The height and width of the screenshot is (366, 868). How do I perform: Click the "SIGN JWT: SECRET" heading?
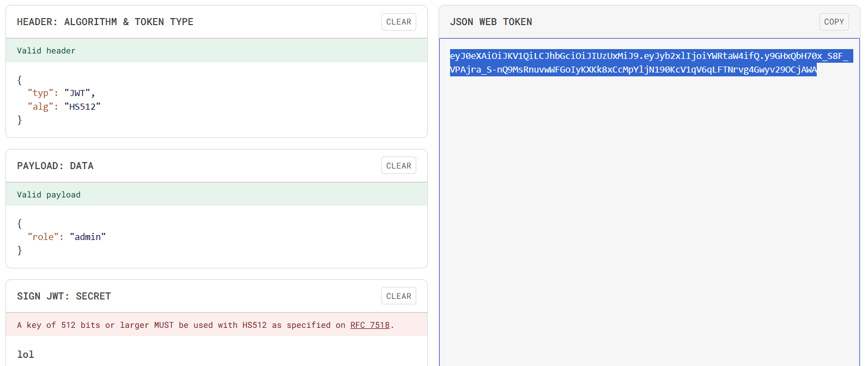64,296
